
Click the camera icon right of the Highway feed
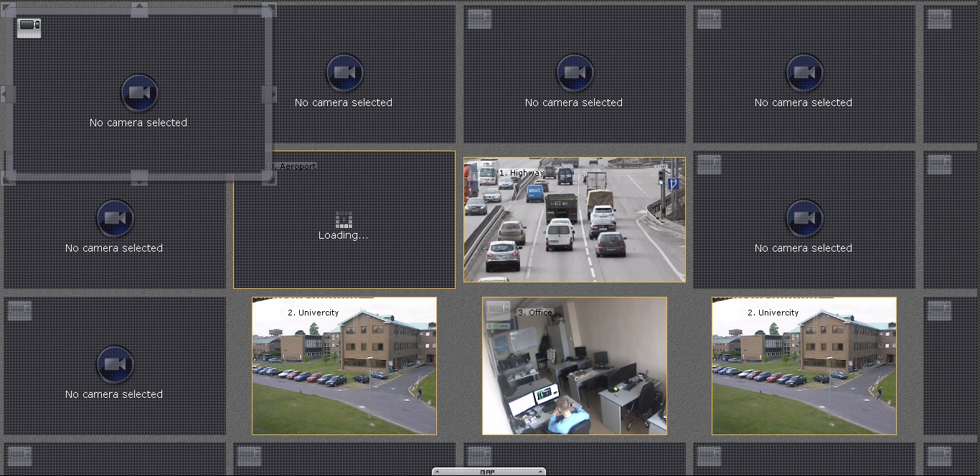point(804,218)
